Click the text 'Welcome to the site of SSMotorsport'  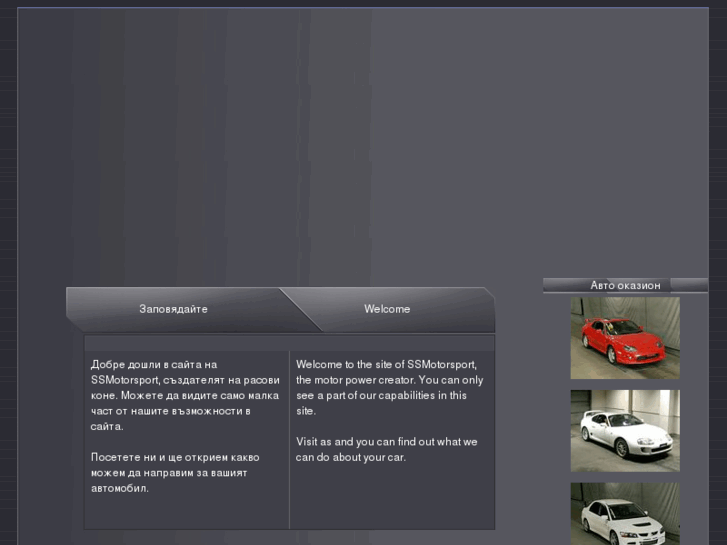386,365
